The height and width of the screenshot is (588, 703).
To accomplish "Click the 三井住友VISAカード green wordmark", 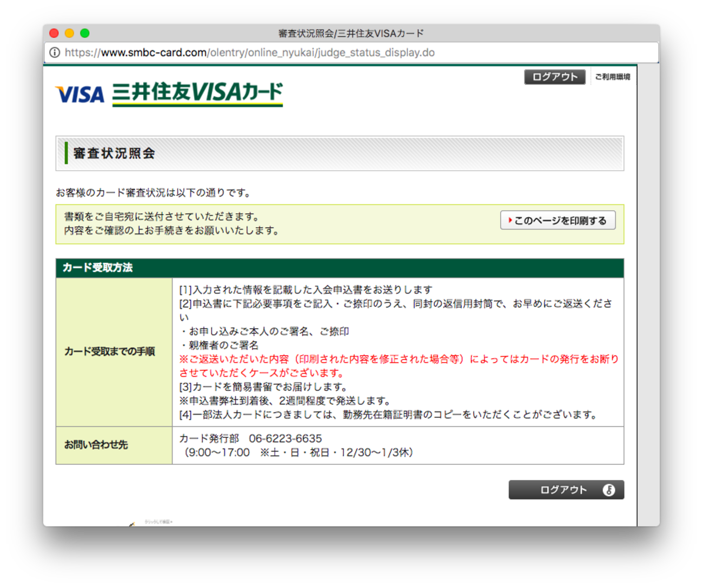I will (197, 91).
